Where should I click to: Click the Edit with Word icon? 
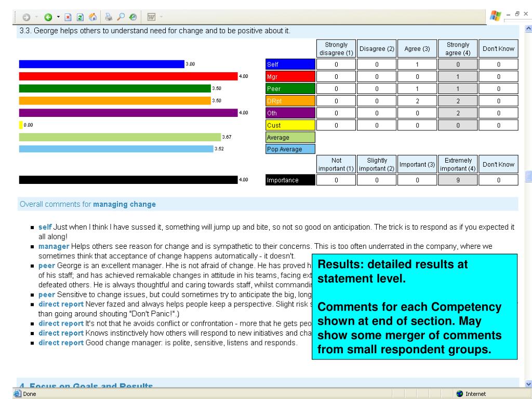click(x=151, y=17)
